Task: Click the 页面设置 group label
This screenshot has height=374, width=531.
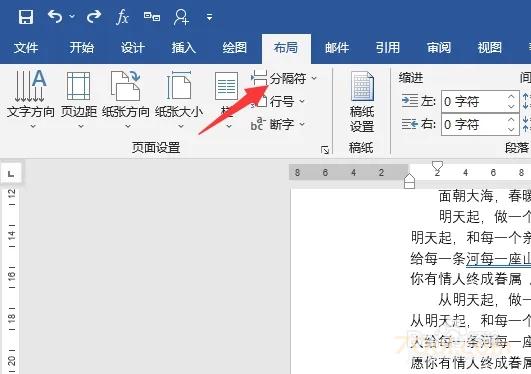Action: coord(156,148)
